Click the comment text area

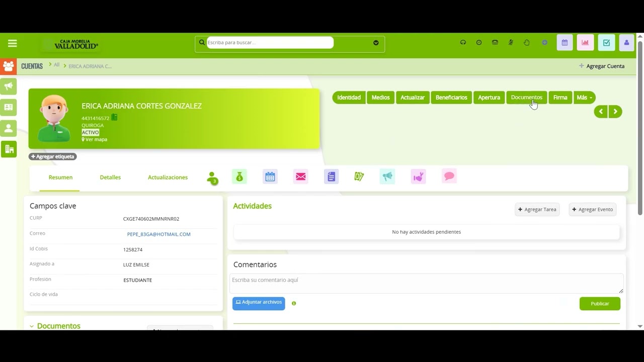pyautogui.click(x=426, y=284)
